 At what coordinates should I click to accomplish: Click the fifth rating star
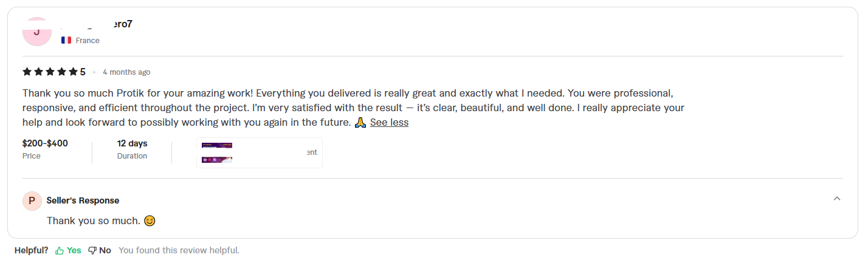point(73,72)
